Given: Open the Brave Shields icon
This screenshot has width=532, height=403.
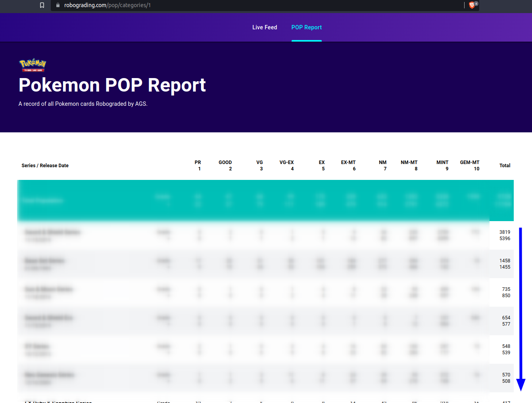Looking at the screenshot, I should coord(472,5).
